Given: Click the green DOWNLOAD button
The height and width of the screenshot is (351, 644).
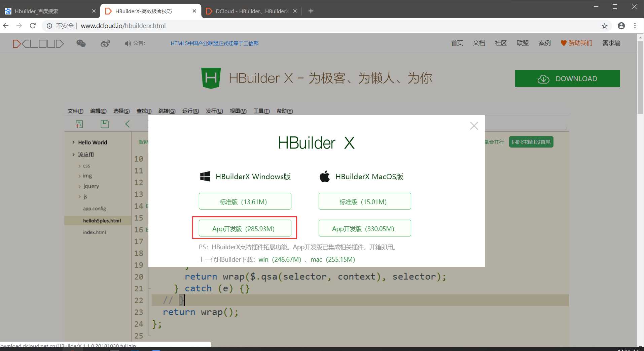Looking at the screenshot, I should (x=567, y=78).
